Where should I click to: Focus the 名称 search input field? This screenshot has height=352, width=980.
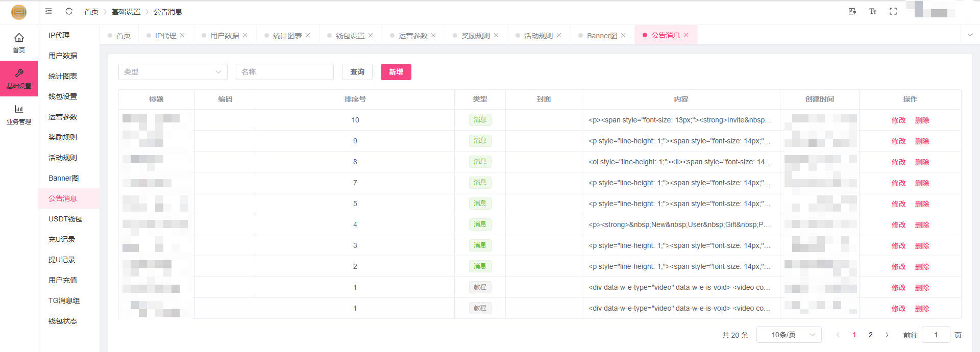[284, 72]
